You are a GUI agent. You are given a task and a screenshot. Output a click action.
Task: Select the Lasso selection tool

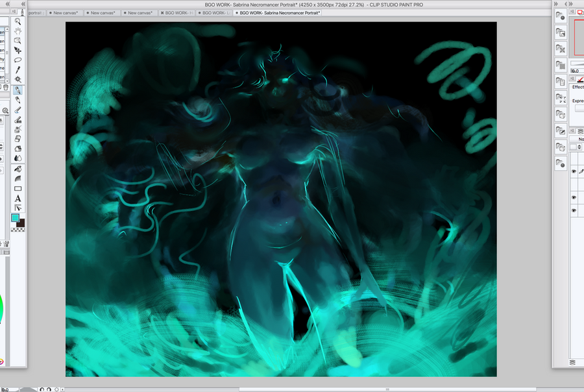point(18,60)
